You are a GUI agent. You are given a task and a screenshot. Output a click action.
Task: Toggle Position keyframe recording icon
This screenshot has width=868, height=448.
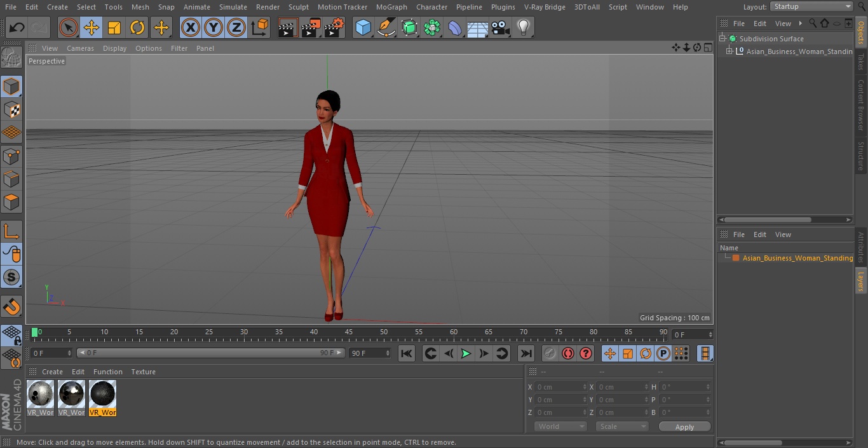[610, 353]
